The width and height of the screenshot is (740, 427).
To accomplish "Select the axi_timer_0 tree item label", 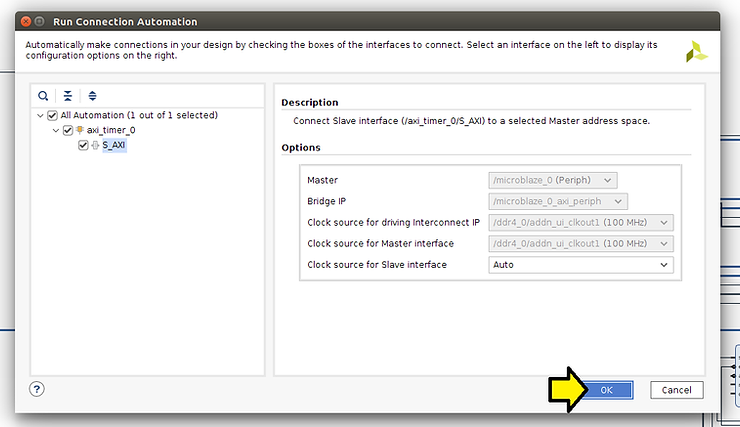I will tap(111, 130).
